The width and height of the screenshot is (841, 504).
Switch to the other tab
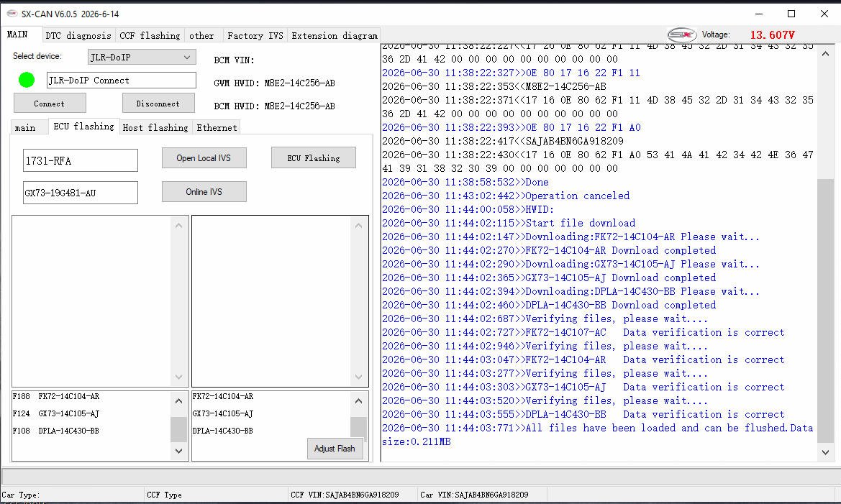[201, 35]
